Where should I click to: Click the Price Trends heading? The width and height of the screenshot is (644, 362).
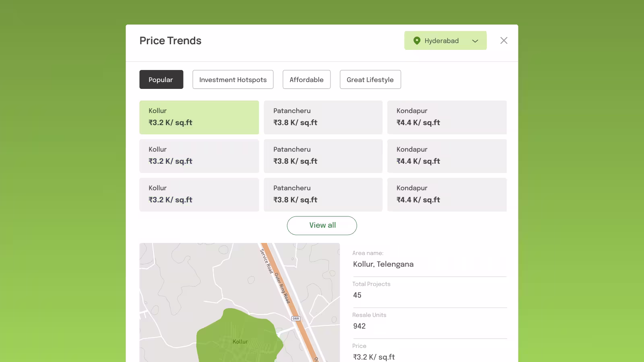tap(171, 41)
